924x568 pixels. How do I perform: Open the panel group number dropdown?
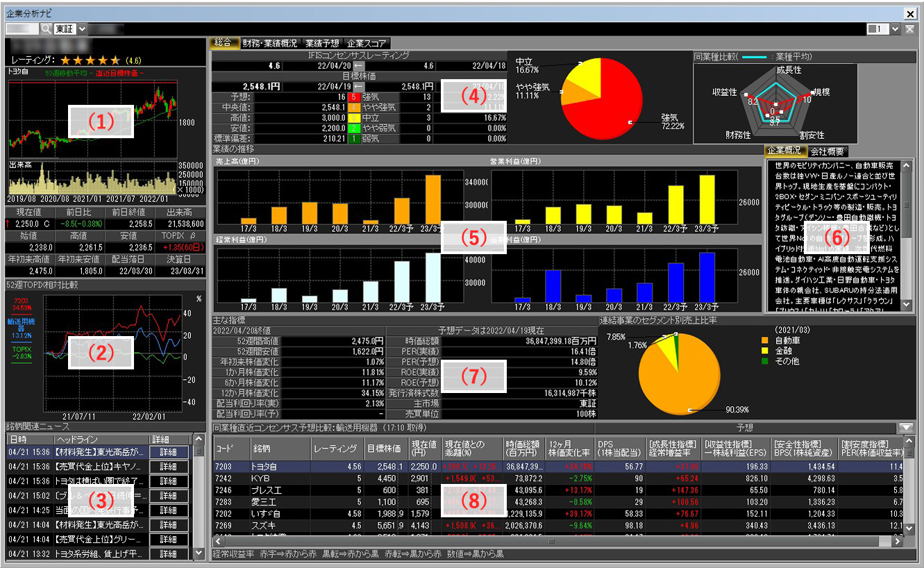895,29
